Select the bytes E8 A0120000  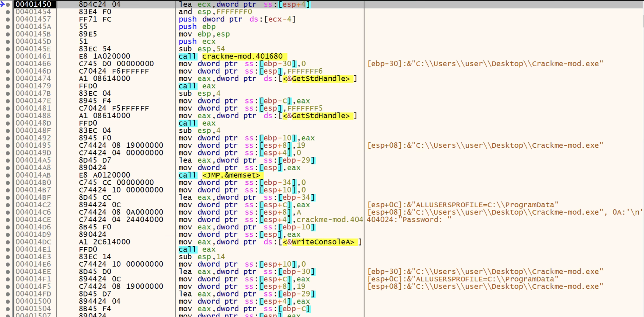click(x=105, y=175)
